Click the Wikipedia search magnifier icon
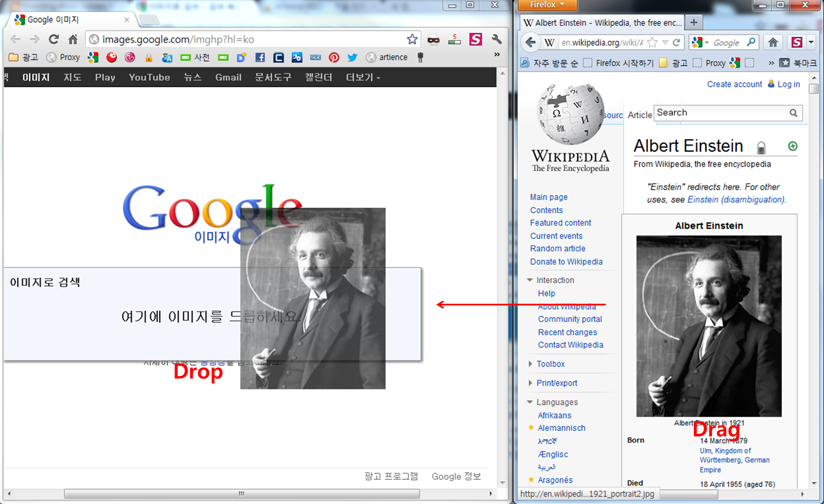The width and height of the screenshot is (824, 504). pos(794,113)
